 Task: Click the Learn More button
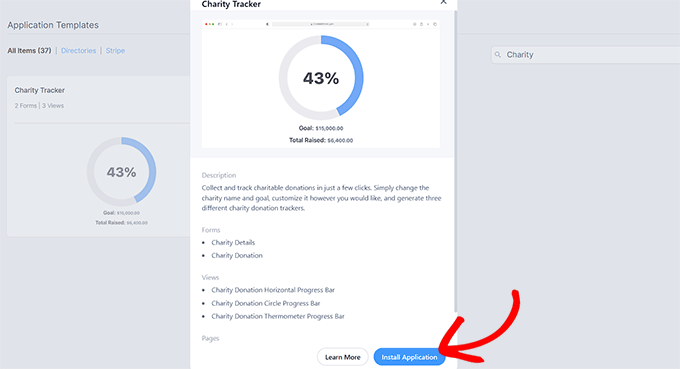[343, 357]
